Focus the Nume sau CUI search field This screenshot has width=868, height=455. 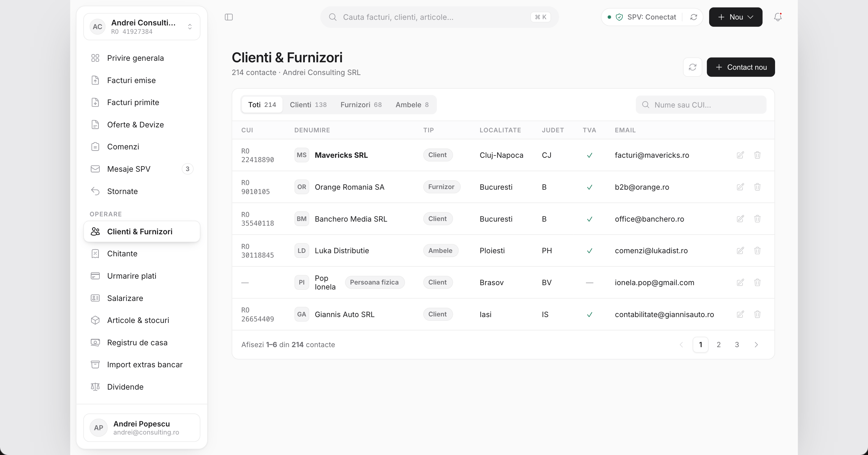(x=701, y=105)
